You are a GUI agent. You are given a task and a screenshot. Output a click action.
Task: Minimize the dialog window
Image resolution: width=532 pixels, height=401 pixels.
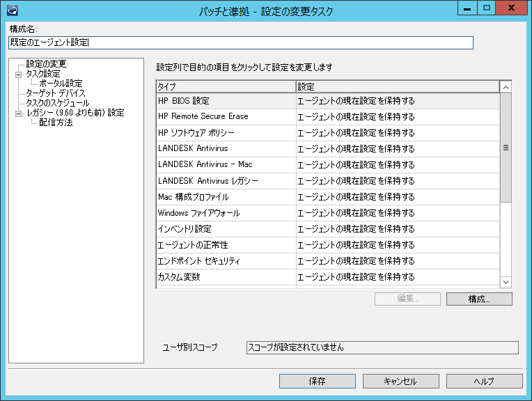tap(467, 8)
